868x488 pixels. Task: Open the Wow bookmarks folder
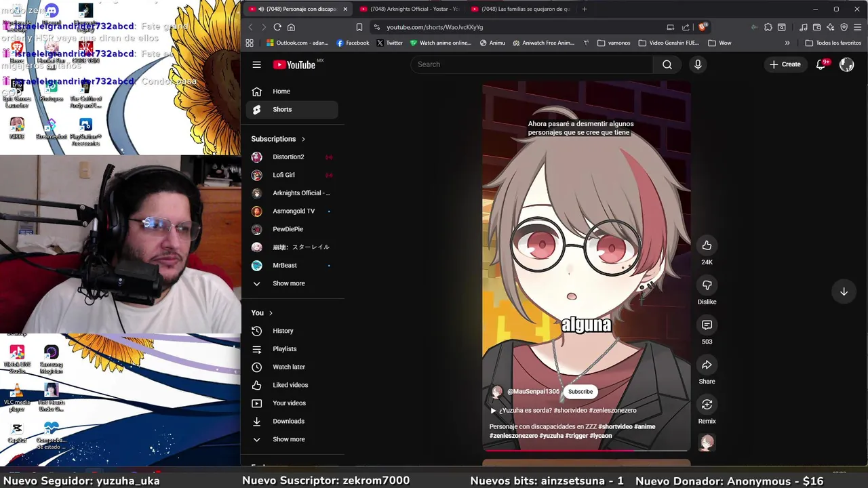coord(719,43)
